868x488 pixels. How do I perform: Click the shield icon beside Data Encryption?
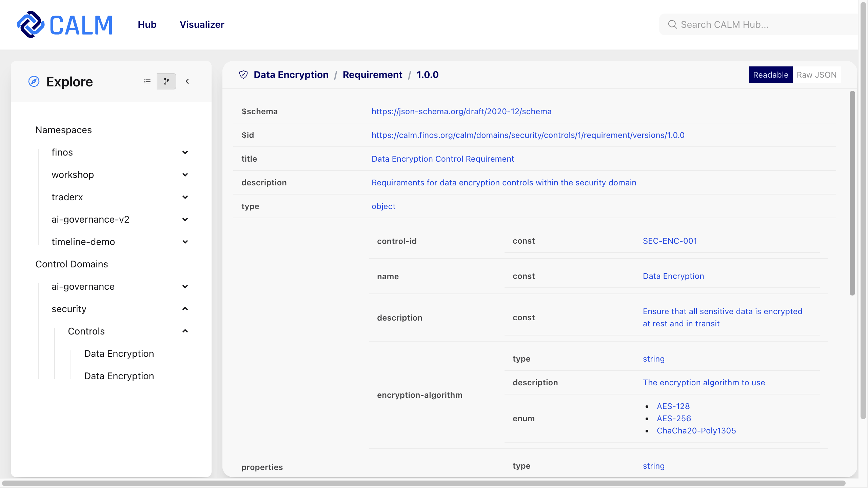pos(243,75)
